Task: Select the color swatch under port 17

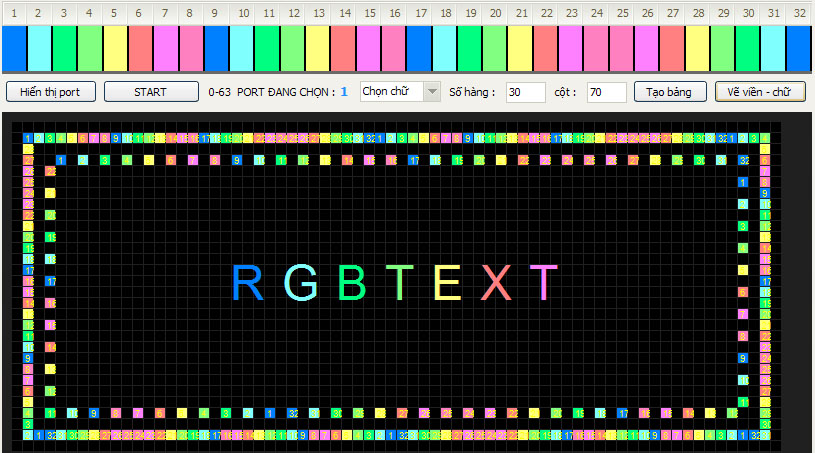Action: point(419,47)
